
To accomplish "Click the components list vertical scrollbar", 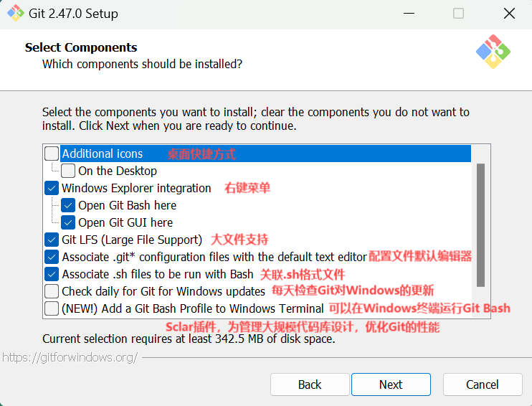I will point(480,225).
